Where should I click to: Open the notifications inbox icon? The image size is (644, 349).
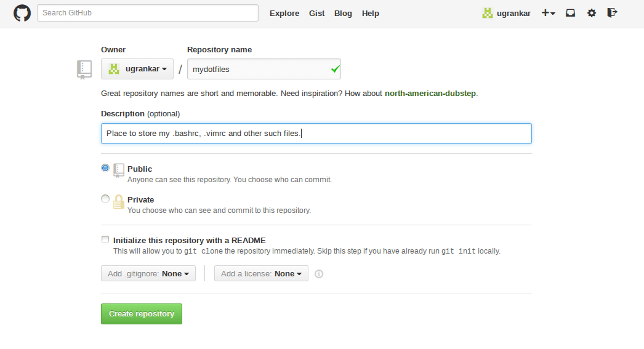pyautogui.click(x=571, y=13)
